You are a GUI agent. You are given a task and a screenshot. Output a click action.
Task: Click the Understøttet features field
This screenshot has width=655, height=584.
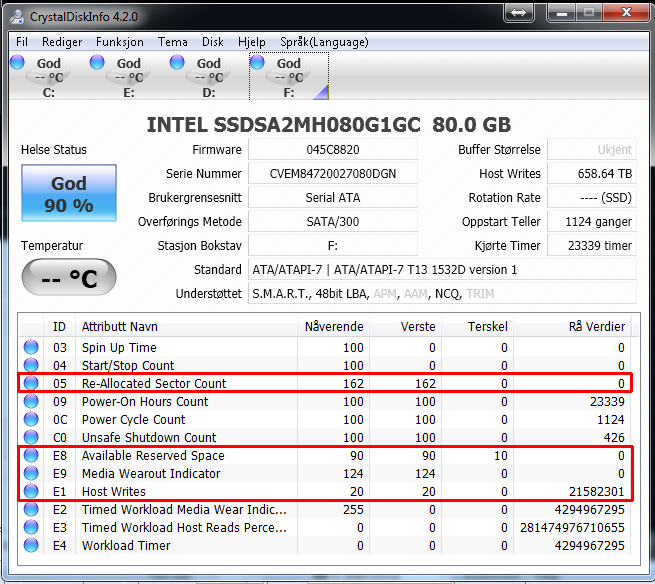click(x=442, y=294)
